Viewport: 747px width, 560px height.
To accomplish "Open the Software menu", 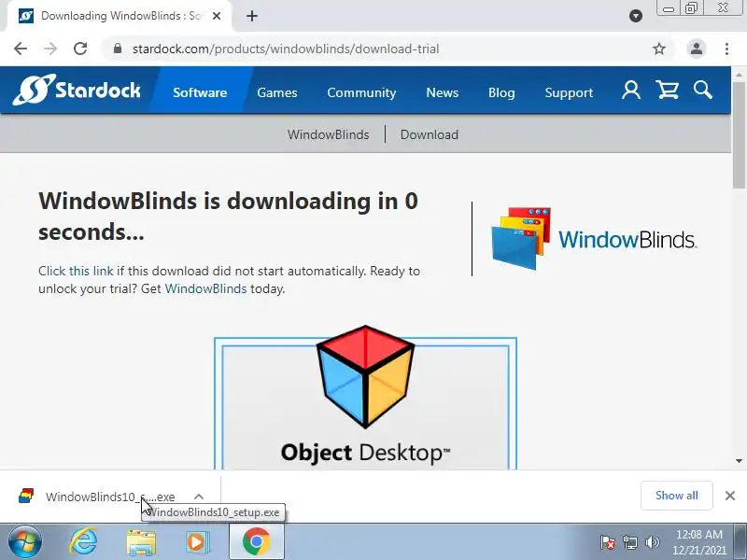I will pos(200,91).
